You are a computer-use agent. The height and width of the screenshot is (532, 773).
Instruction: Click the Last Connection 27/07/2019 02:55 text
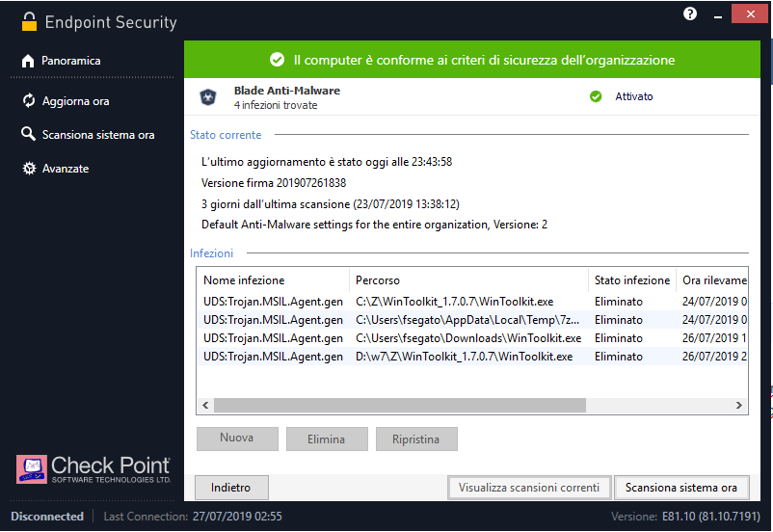(193, 517)
